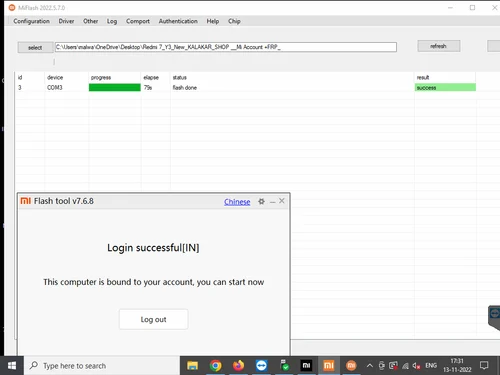
Task: Click the refresh button
Action: click(x=439, y=46)
